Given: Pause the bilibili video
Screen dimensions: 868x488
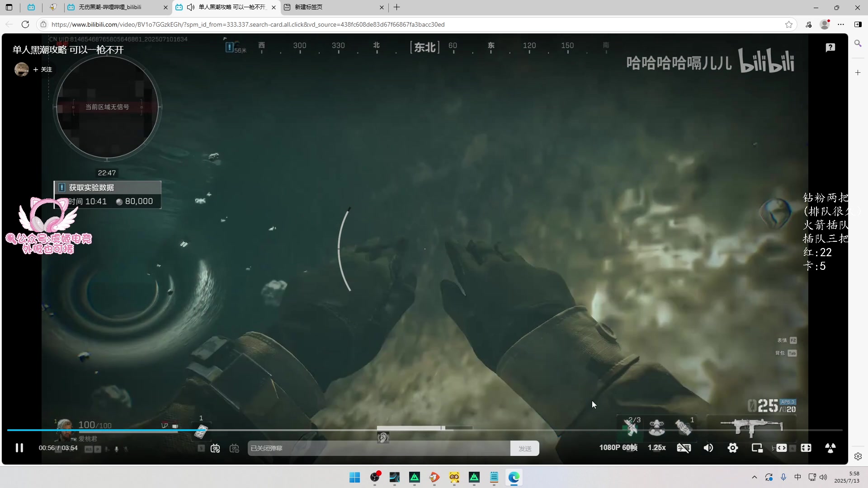Looking at the screenshot, I should 19,448.
